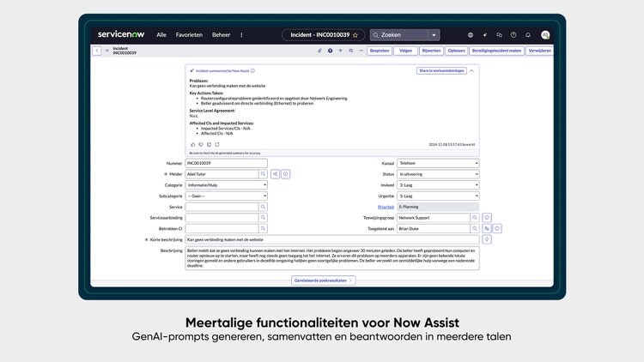Click the Melder field with Abel Tuter

click(x=222, y=174)
